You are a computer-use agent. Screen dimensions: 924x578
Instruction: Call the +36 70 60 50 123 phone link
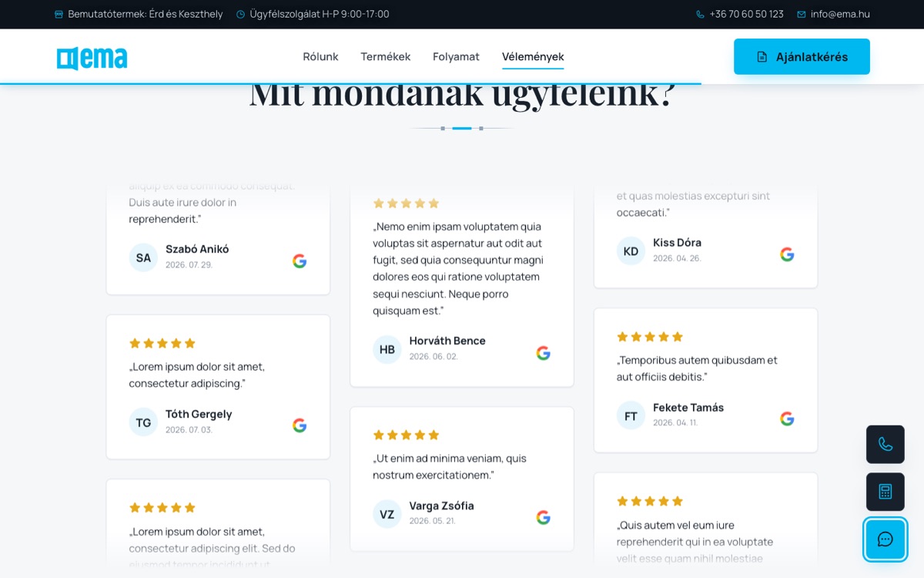point(746,14)
